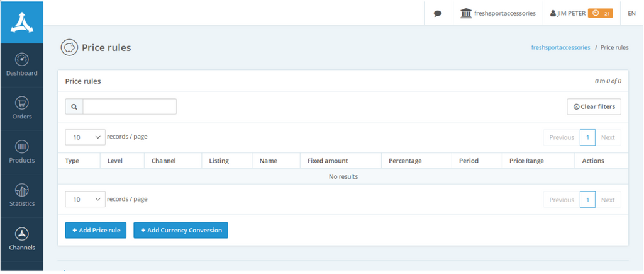Screen dimensions: 644x274
Task: Go to Orders via cart icon
Action: tap(21, 103)
